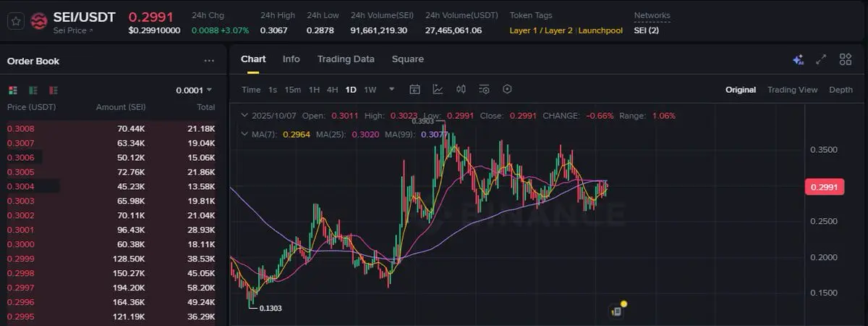868x326 pixels.
Task: Open the Trading Data tab
Action: click(x=346, y=59)
